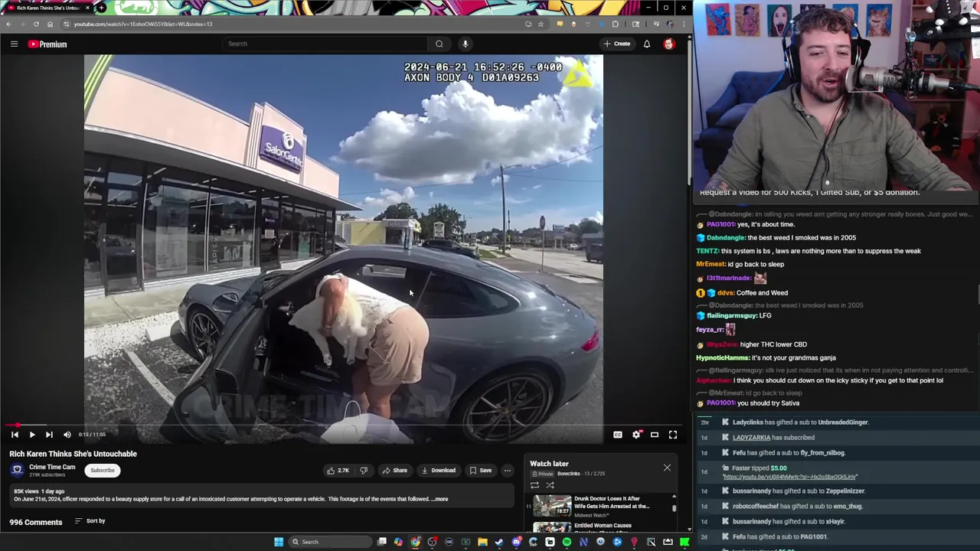Skip to the previous video
This screenshot has height=551, width=980.
click(15, 435)
